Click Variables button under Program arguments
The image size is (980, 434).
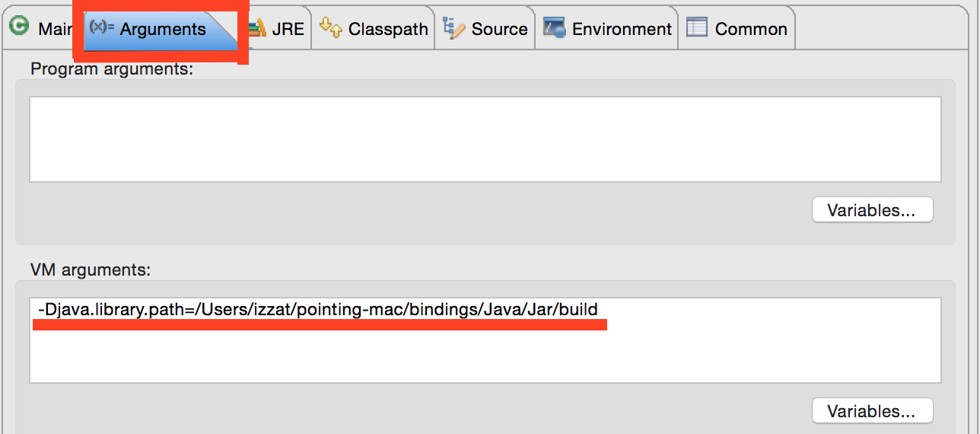coord(872,210)
